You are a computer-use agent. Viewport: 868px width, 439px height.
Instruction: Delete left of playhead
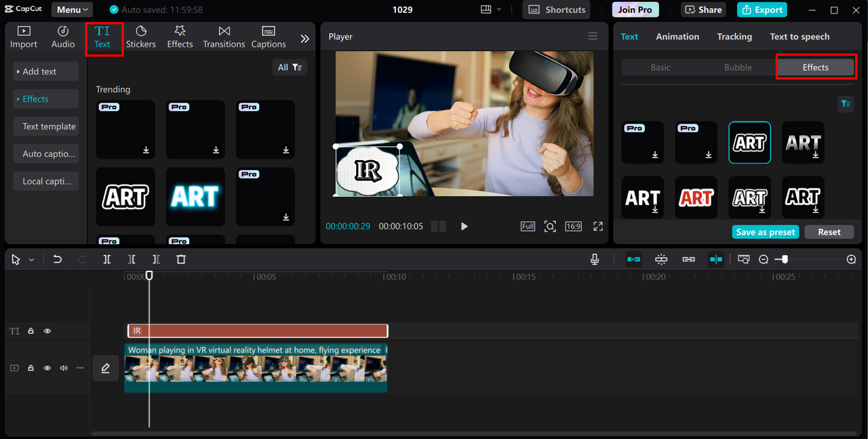(132, 259)
